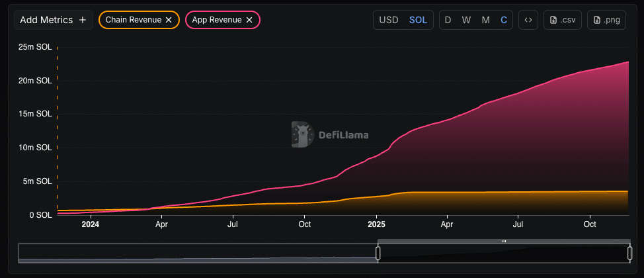Click the top grip bar of the range selection
Viewport: 644px width, 278px height.
click(504, 241)
